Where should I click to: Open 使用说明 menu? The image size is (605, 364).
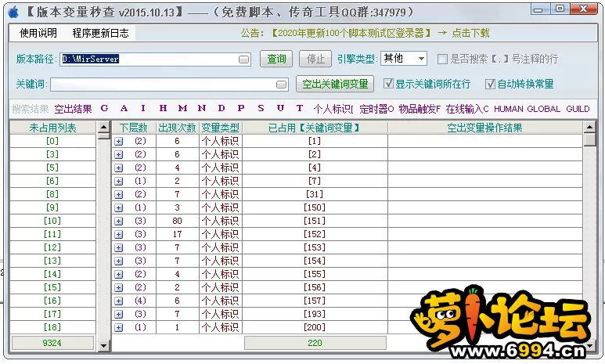click(38, 33)
